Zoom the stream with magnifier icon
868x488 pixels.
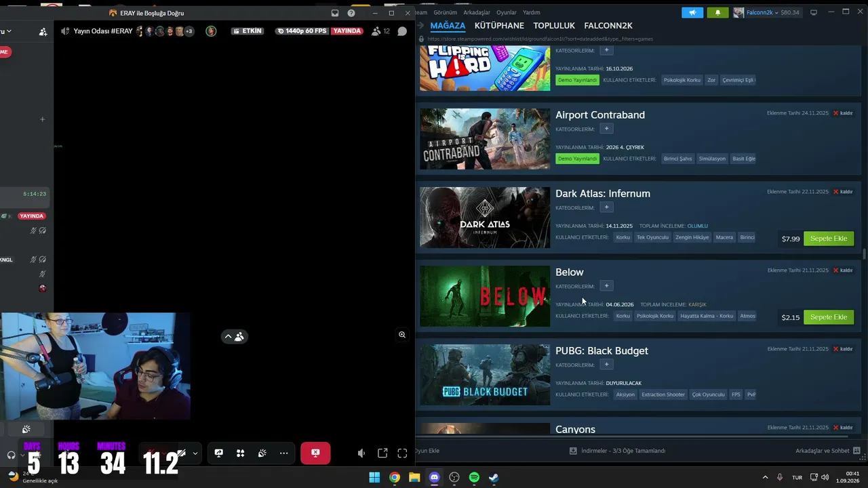tap(402, 335)
